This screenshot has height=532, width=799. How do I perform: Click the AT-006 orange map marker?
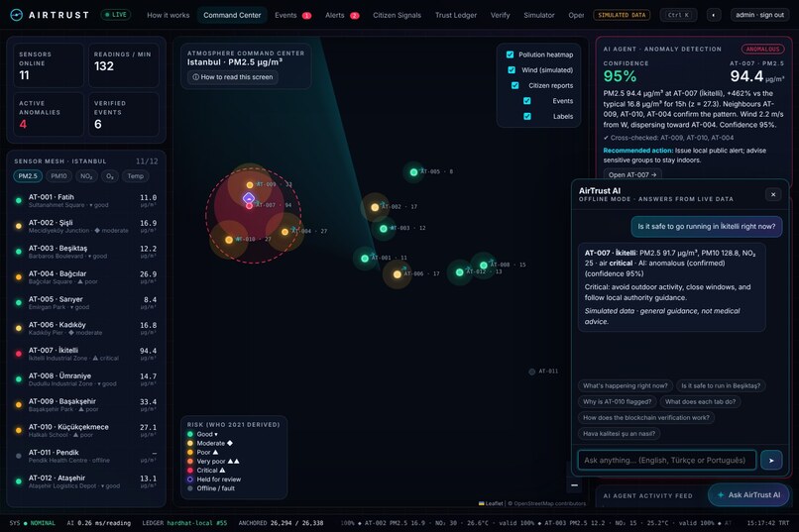397,274
